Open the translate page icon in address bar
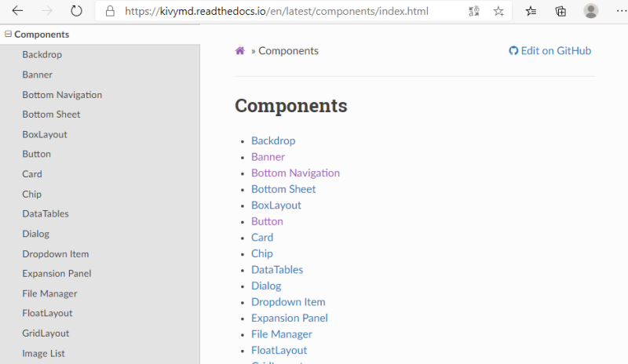 click(474, 11)
